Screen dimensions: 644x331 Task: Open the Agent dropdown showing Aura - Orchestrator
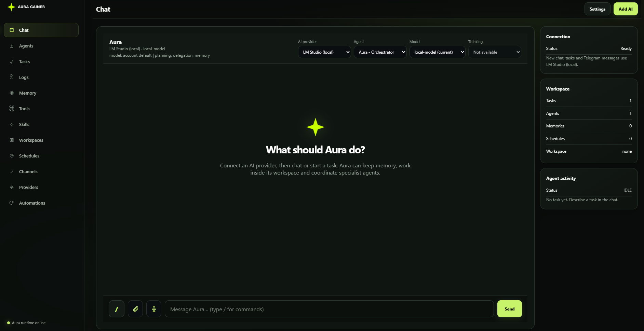[x=380, y=52]
